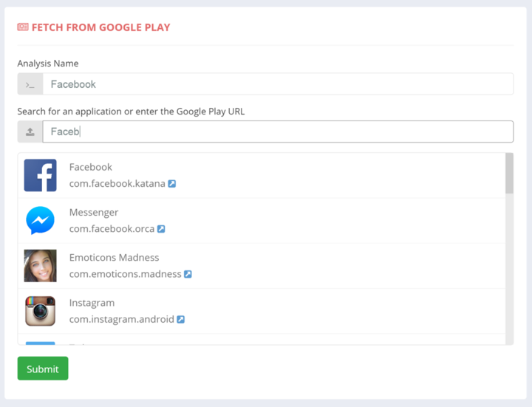The width and height of the screenshot is (532, 407).
Task: Click the com.instagram.android package text
Action: point(121,320)
